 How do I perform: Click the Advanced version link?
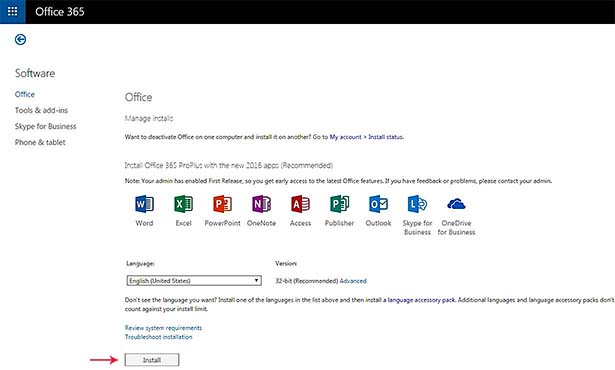(353, 281)
